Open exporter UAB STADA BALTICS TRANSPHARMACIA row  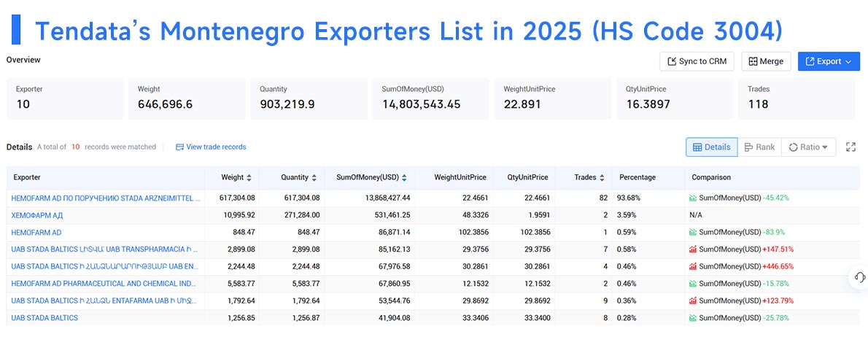[105, 249]
